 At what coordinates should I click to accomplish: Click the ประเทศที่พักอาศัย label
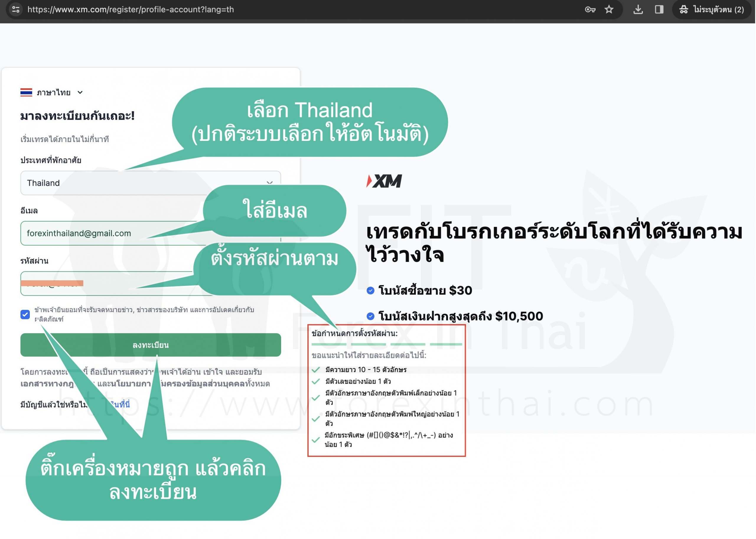coord(51,160)
